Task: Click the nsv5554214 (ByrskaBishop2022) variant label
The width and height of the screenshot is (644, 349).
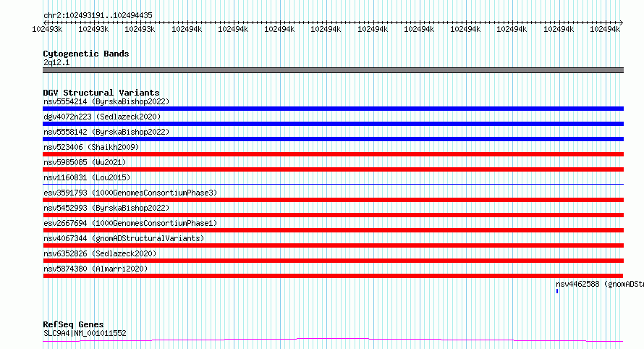Action: (106, 101)
